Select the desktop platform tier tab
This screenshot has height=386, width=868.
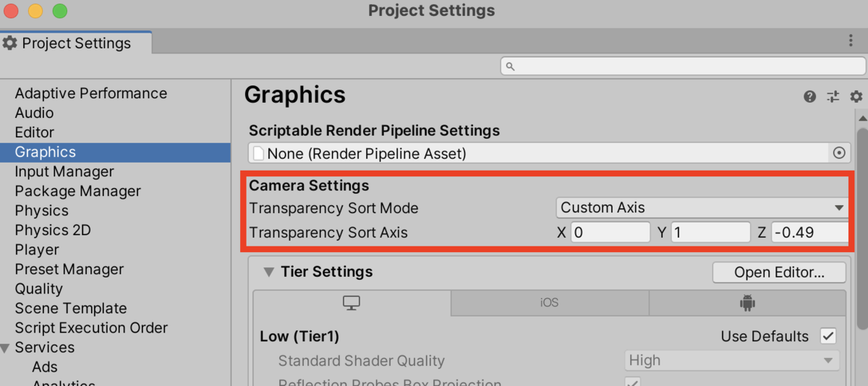(x=352, y=303)
